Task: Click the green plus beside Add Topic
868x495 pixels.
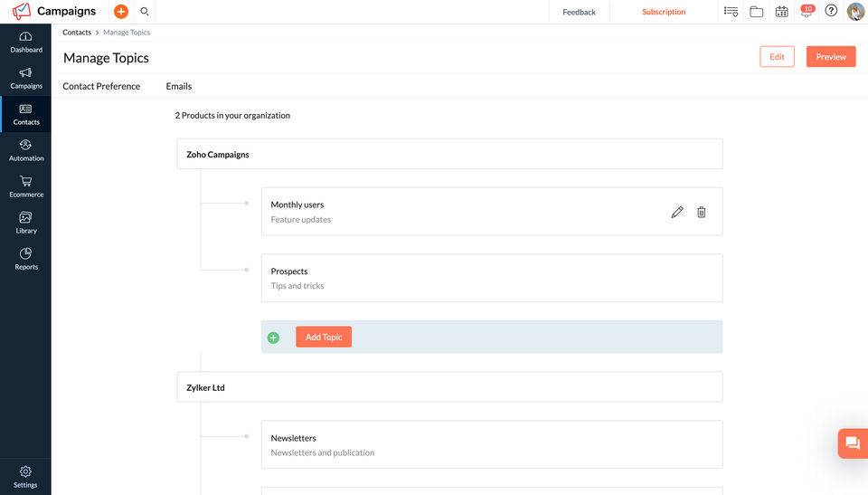Action: (x=274, y=338)
